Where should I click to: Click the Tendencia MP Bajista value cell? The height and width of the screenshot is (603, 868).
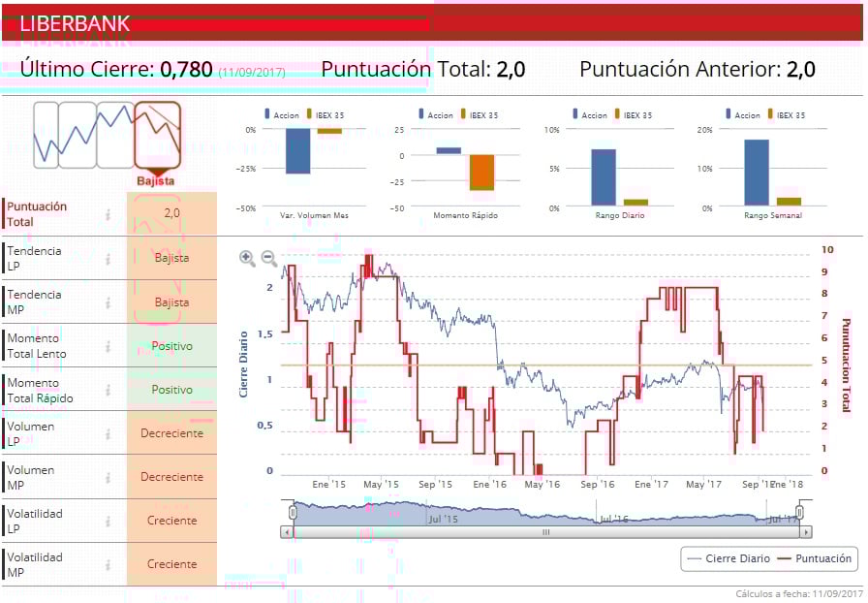pyautogui.click(x=171, y=302)
